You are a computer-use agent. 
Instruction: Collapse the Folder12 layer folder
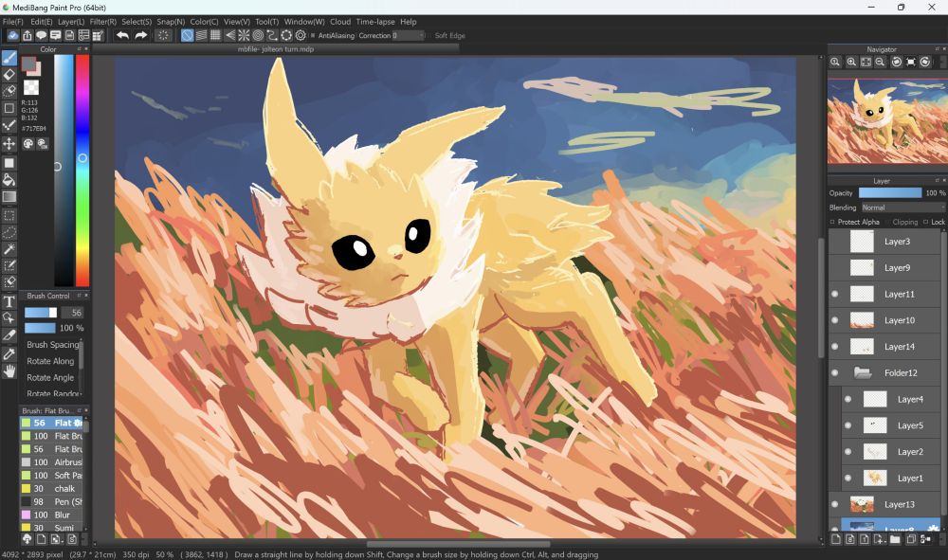click(x=862, y=372)
